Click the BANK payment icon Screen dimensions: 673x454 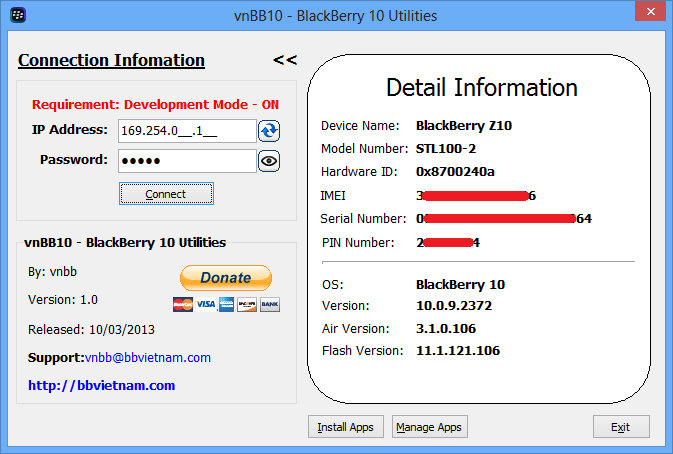click(x=270, y=304)
